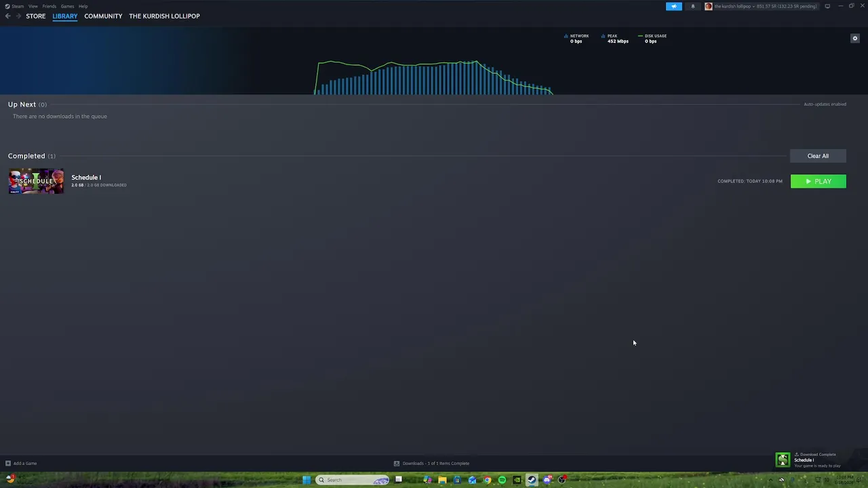Click the wallet balance SR text
Viewport: 868px width, 488px height.
click(788, 6)
